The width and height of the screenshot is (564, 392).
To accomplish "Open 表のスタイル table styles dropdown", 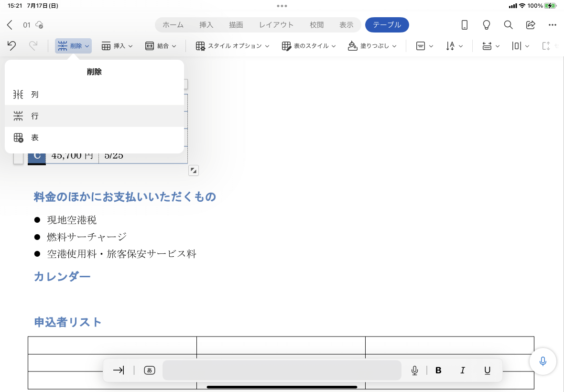I will pyautogui.click(x=309, y=46).
